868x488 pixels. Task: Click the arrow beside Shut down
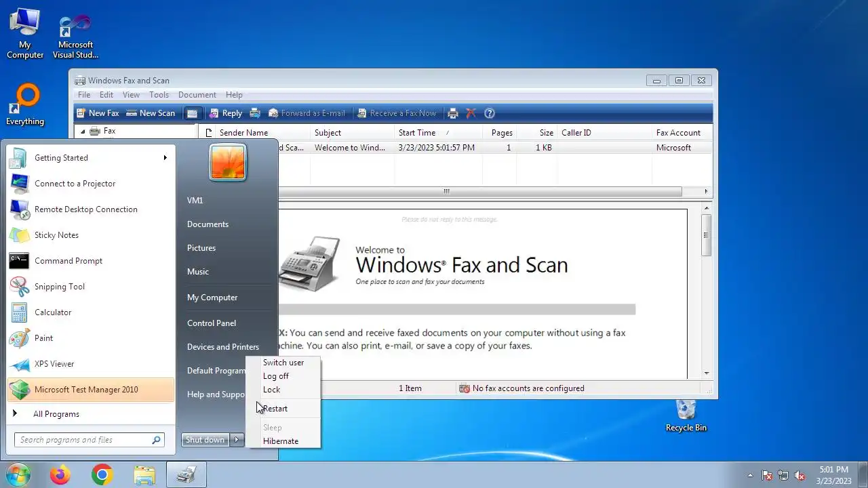coord(237,440)
